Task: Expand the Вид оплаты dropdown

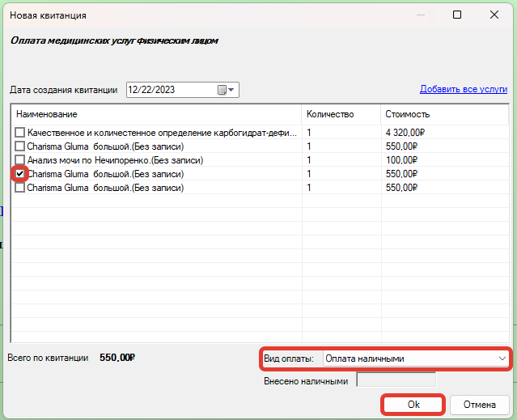Action: click(x=501, y=358)
